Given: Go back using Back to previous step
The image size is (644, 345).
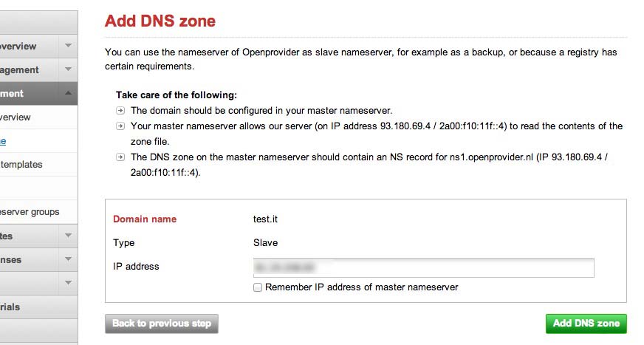Looking at the screenshot, I should tap(162, 324).
